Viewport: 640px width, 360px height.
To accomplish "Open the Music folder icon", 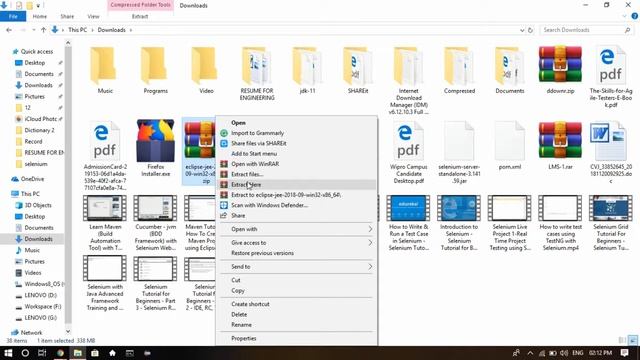I will [x=103, y=66].
